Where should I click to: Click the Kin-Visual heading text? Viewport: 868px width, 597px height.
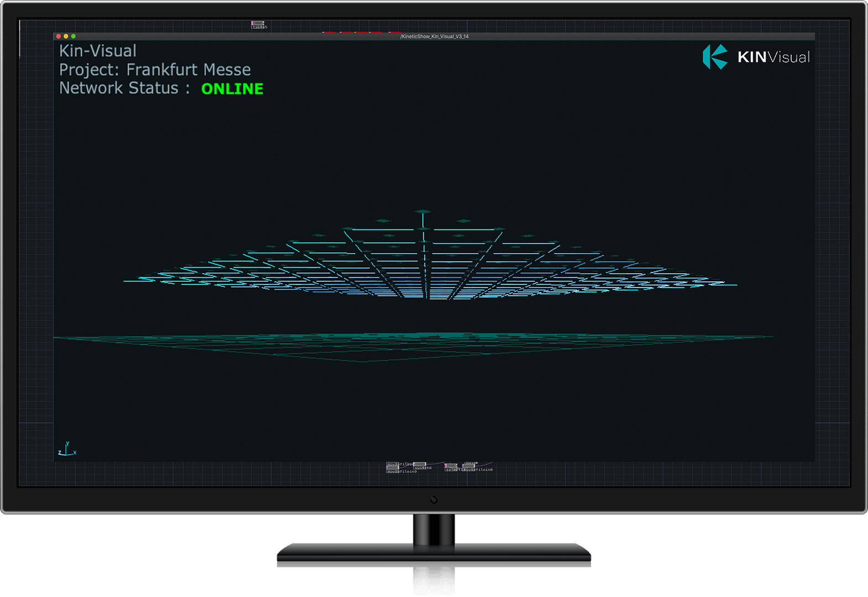coord(98,51)
